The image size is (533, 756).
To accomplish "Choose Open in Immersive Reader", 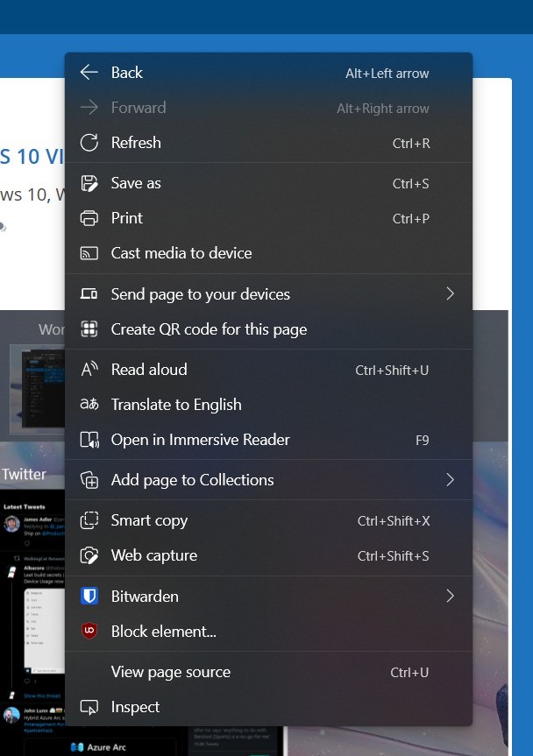I will pyautogui.click(x=200, y=440).
